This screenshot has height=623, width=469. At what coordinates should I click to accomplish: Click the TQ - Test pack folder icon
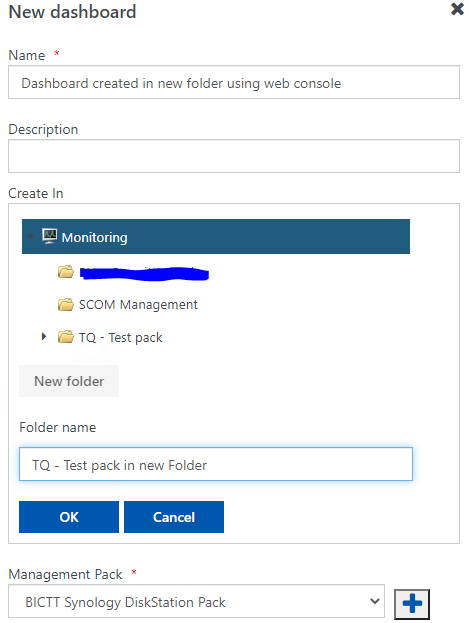(66, 337)
